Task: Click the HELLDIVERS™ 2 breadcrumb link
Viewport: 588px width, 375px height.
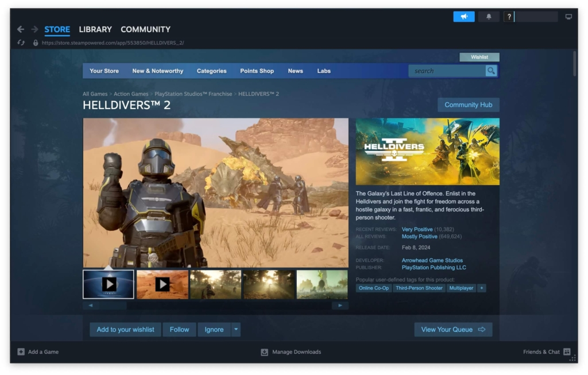Action: pos(258,94)
